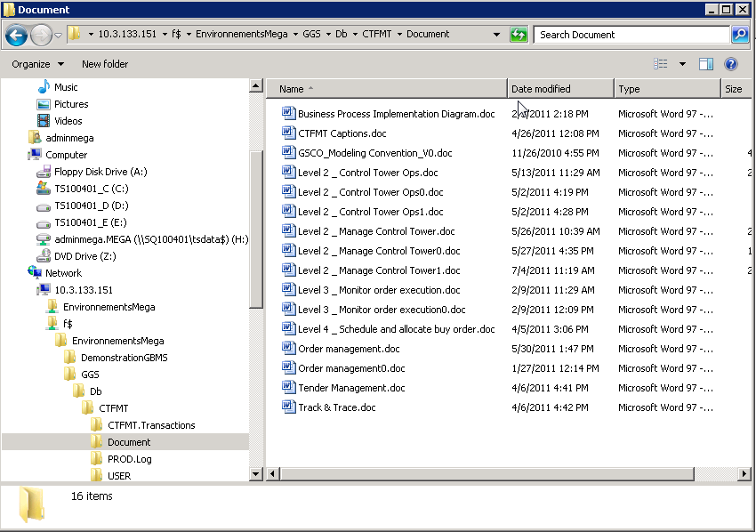Click the search magnifier icon
756x532 pixels.
point(739,35)
